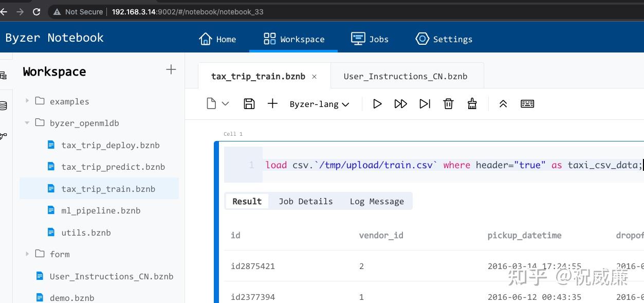Open the Byzer-lang language dropdown
Screen dimensions: 644x303
click(319, 104)
